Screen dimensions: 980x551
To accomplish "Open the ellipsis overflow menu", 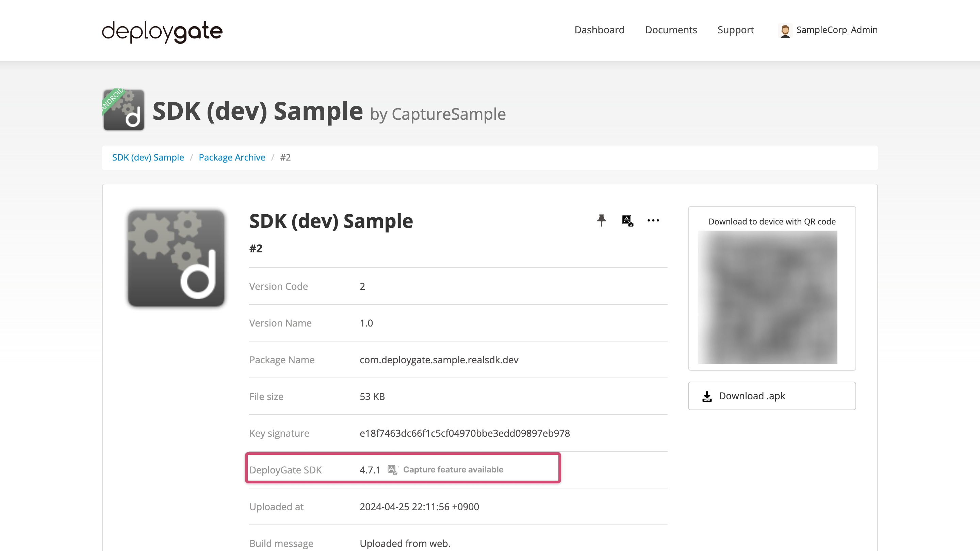I will pyautogui.click(x=653, y=220).
